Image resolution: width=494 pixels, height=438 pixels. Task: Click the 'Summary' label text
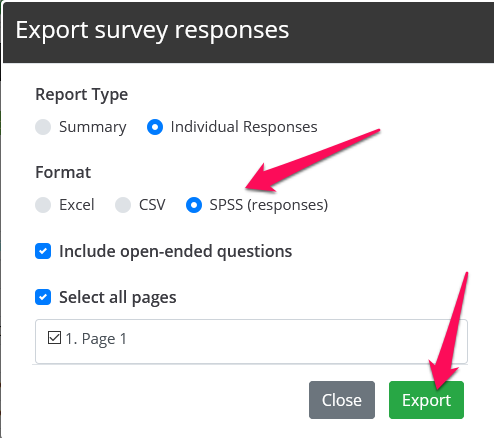point(93,127)
